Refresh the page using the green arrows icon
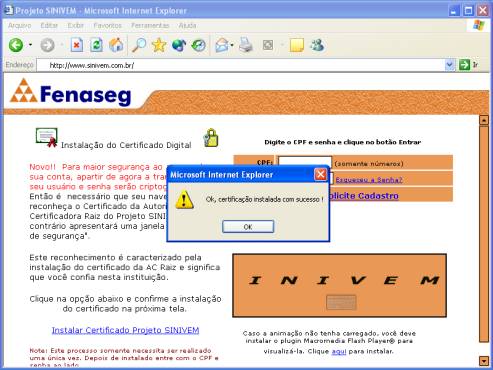493x370 pixels. (96, 45)
